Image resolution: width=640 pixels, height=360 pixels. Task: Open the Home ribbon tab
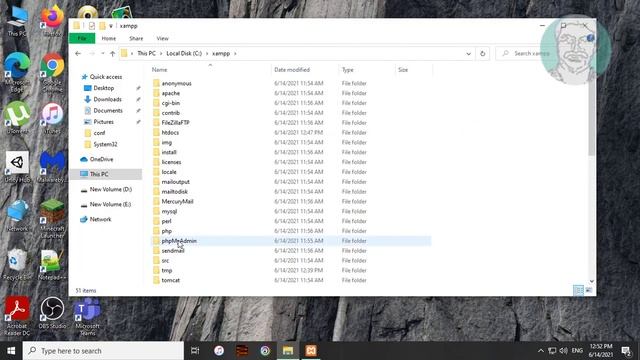[109, 38]
